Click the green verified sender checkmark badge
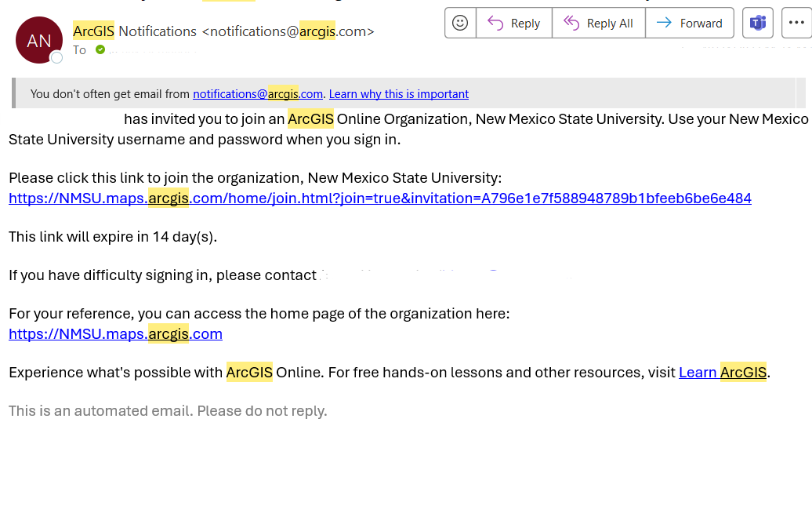812x506 pixels. point(100,50)
